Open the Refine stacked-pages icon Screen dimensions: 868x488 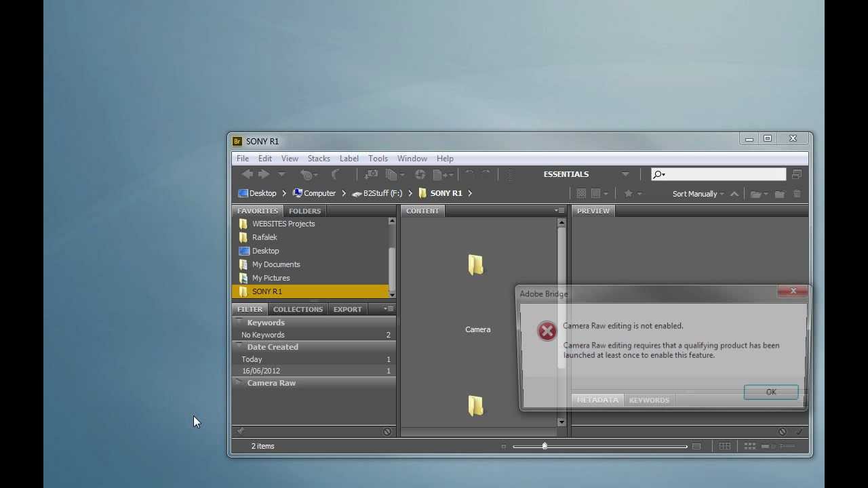(x=394, y=175)
